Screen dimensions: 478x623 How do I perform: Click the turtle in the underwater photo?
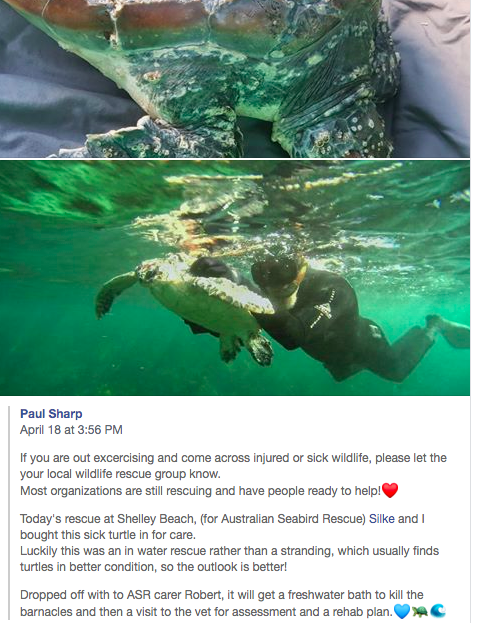coord(186,302)
